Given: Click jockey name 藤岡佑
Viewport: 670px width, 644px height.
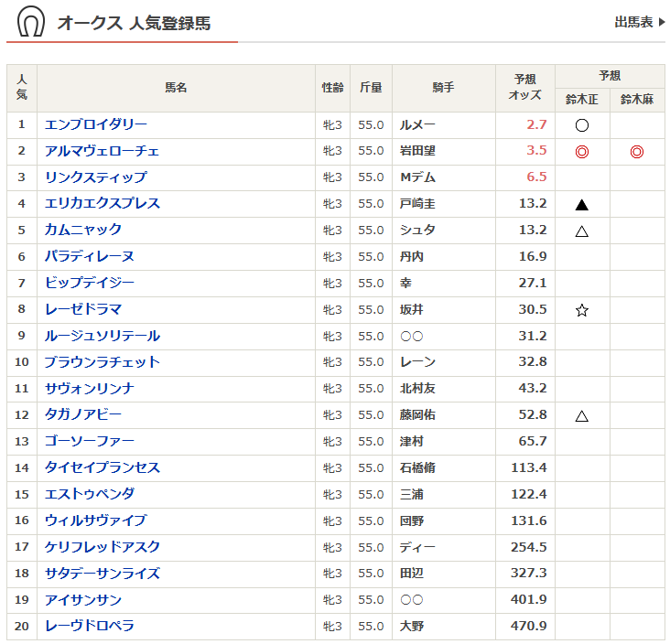Looking at the screenshot, I should [x=417, y=415].
